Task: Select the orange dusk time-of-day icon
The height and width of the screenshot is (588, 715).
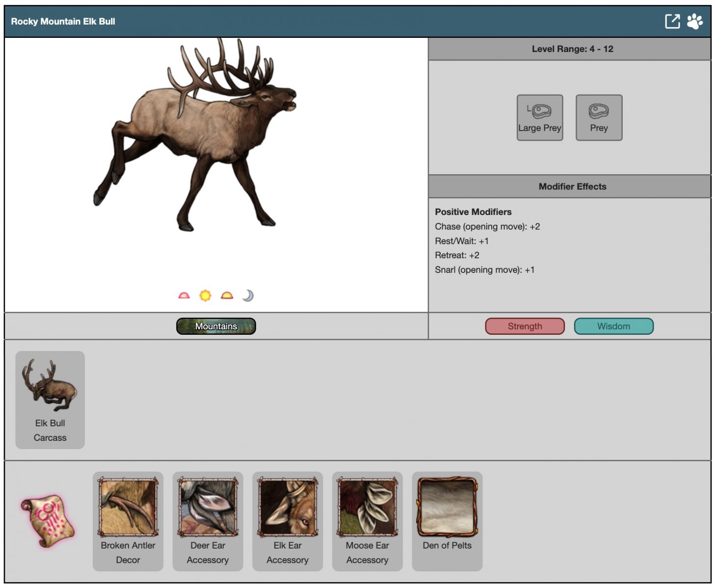Action: tap(227, 295)
